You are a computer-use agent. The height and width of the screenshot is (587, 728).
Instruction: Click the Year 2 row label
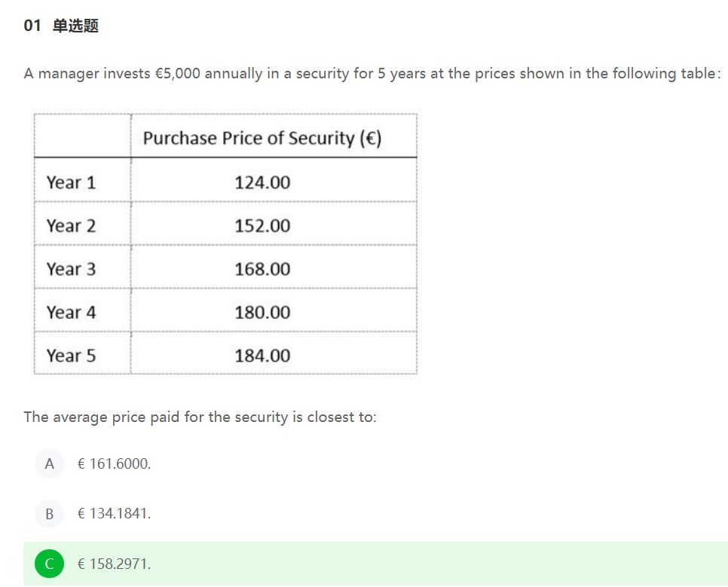pos(71,226)
